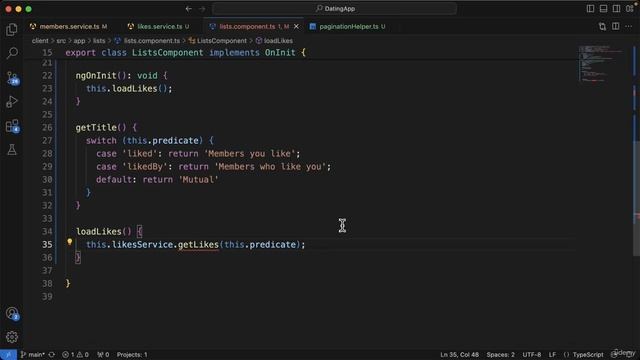
Task: Click the ListsComponent class name on line 15
Action: coord(167,53)
